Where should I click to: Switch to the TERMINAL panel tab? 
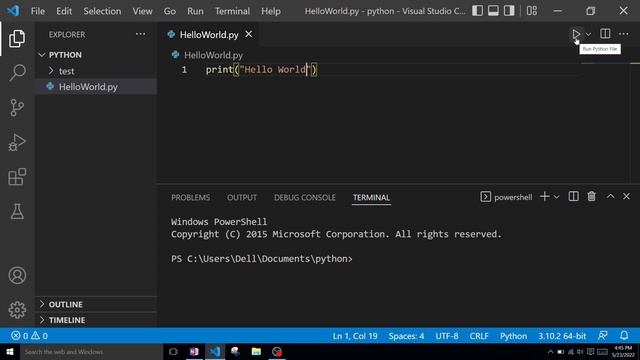click(x=371, y=198)
